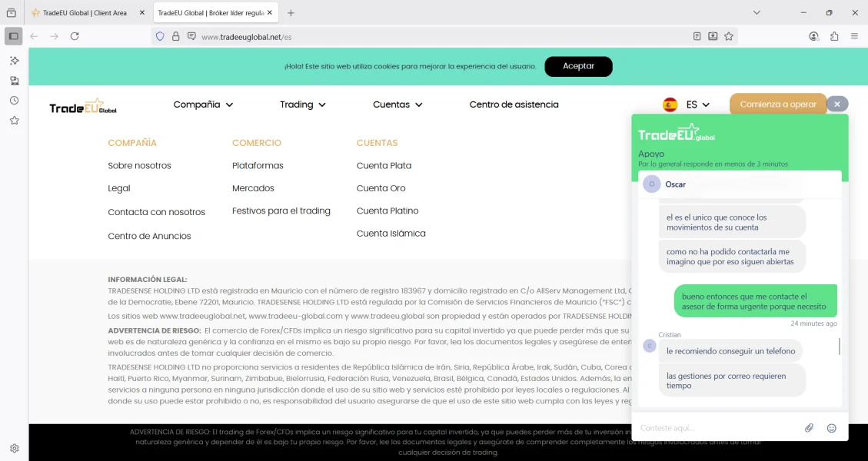Bookmark this page with the star icon
Image resolution: width=868 pixels, height=461 pixels.
coord(729,36)
